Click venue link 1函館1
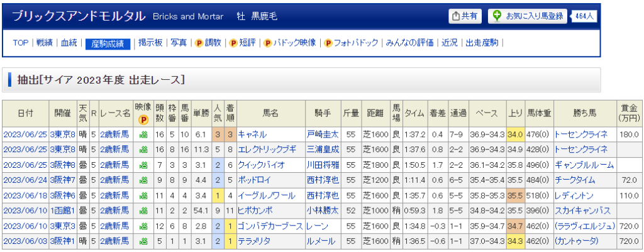The width and height of the screenshot is (644, 252). coord(64,211)
